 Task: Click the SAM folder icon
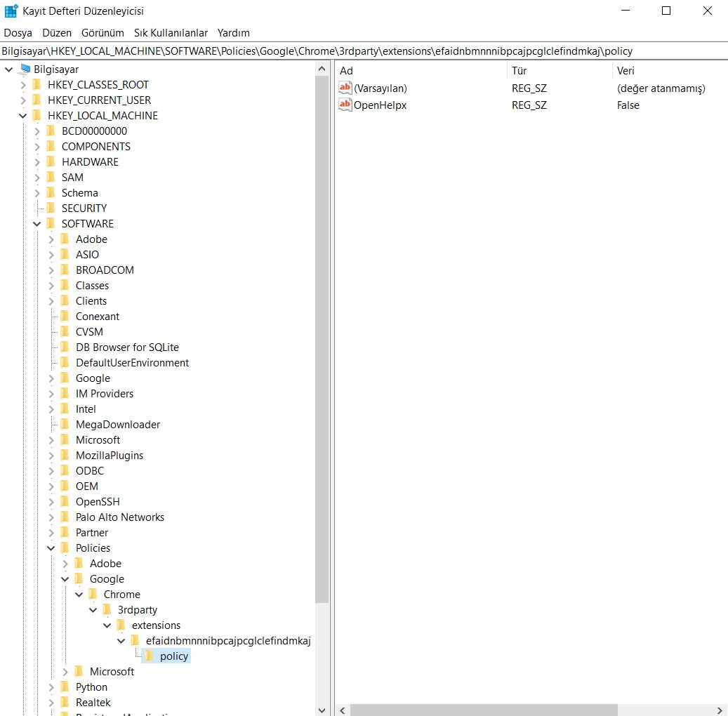click(52, 177)
